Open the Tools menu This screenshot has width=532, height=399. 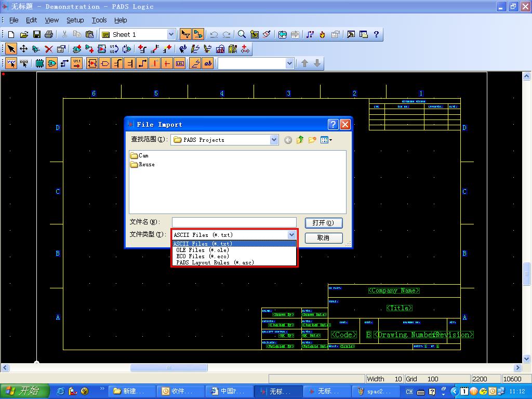[99, 20]
